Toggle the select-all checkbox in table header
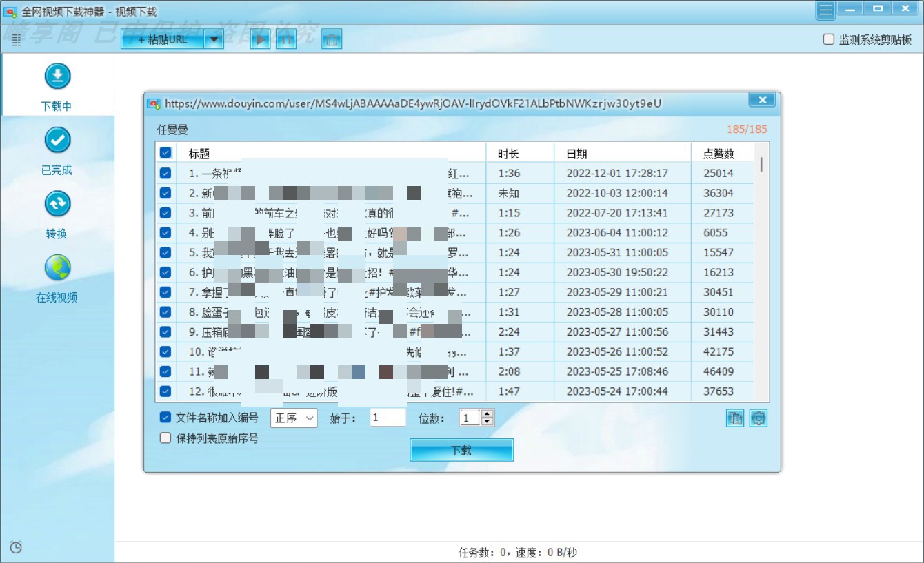The width and height of the screenshot is (924, 563). tap(165, 153)
